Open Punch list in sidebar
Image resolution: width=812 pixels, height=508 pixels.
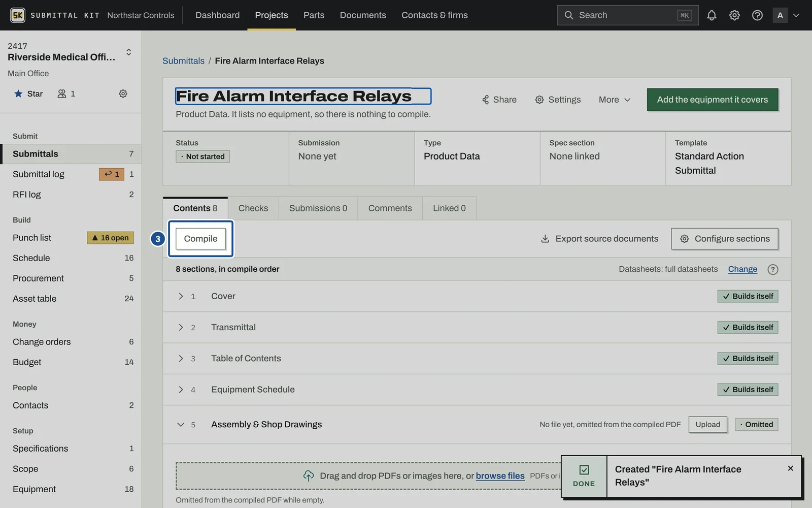[x=71, y=238]
